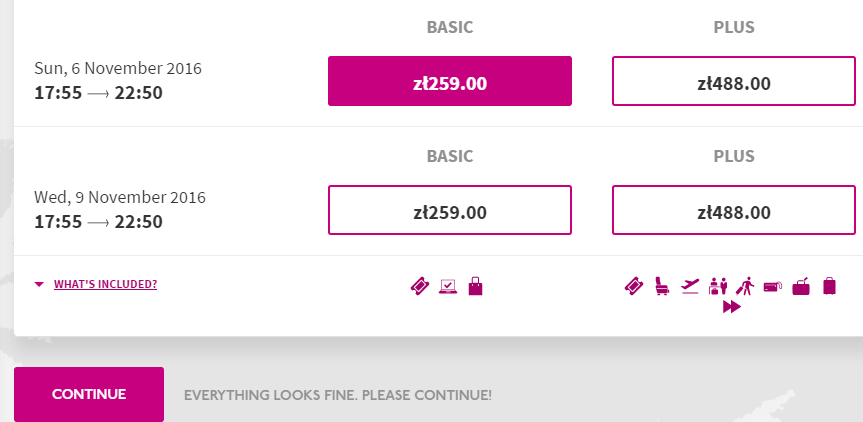Click the checked suitcase icon under Plus

[x=829, y=286]
